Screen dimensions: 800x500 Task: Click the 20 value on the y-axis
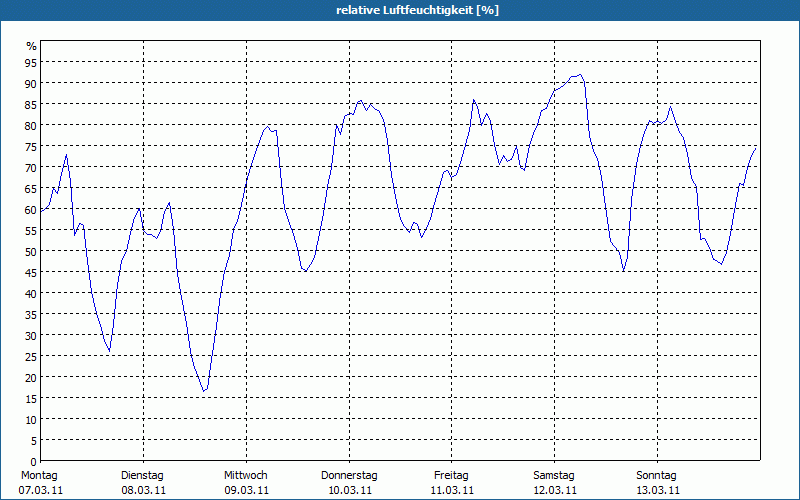click(31, 378)
